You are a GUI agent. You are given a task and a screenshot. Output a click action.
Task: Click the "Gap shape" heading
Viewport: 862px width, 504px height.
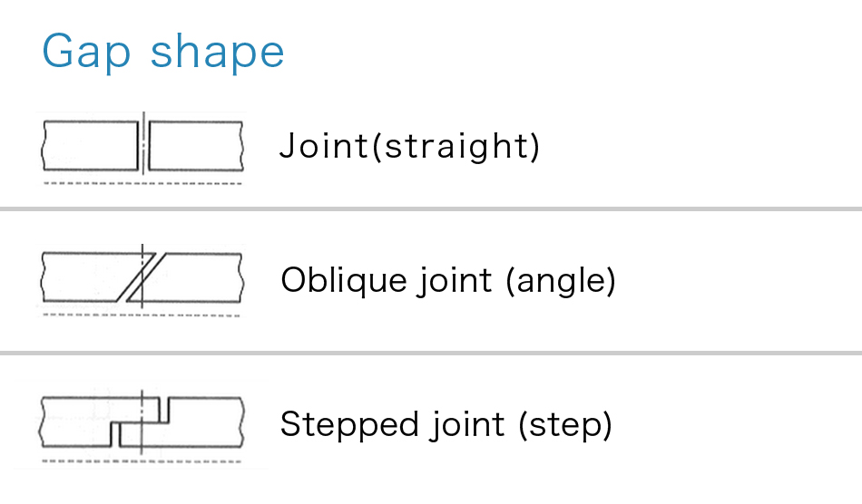[x=163, y=53]
